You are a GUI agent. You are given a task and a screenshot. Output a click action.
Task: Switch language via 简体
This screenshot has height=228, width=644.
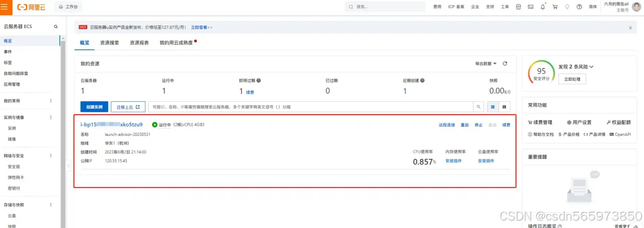click(593, 7)
